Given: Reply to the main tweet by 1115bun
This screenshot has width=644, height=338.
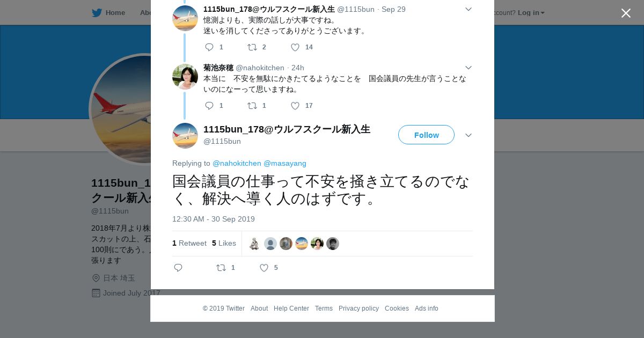Looking at the screenshot, I should pyautogui.click(x=178, y=268).
